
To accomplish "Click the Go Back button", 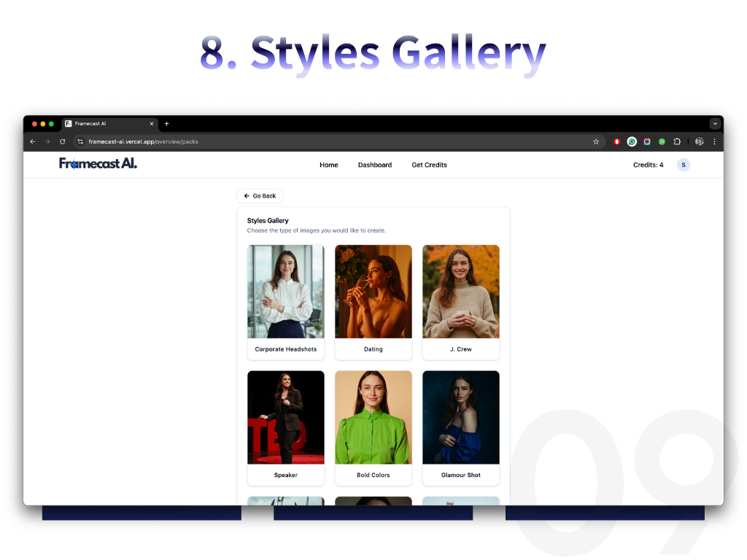I will [260, 195].
